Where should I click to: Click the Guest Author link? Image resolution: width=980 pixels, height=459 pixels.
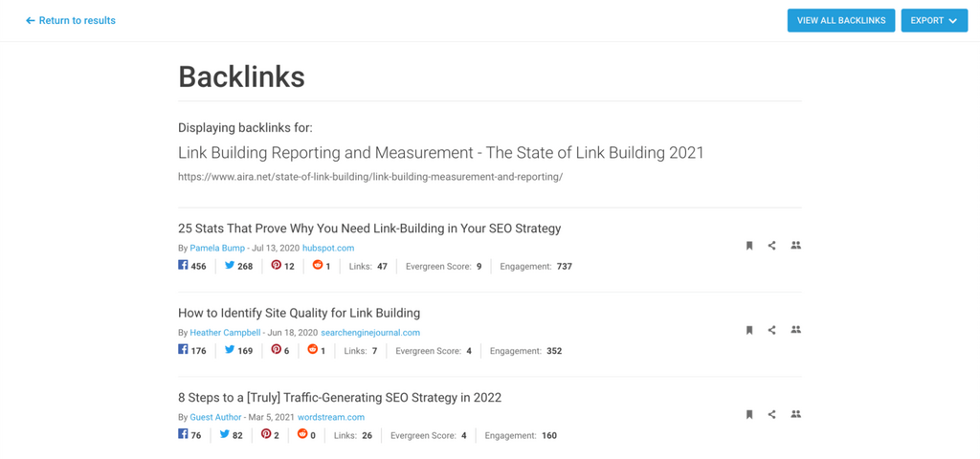point(215,418)
